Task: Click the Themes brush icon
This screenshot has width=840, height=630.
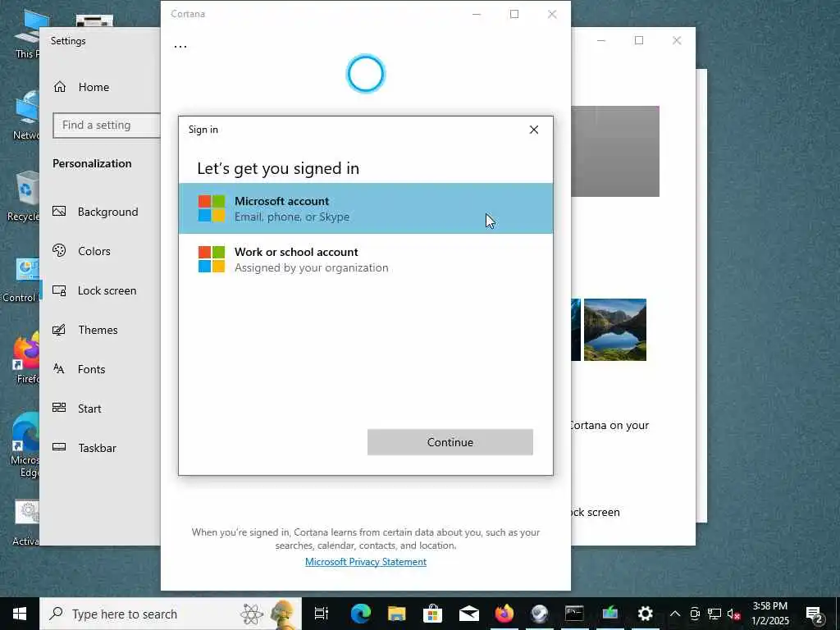Action: point(59,330)
